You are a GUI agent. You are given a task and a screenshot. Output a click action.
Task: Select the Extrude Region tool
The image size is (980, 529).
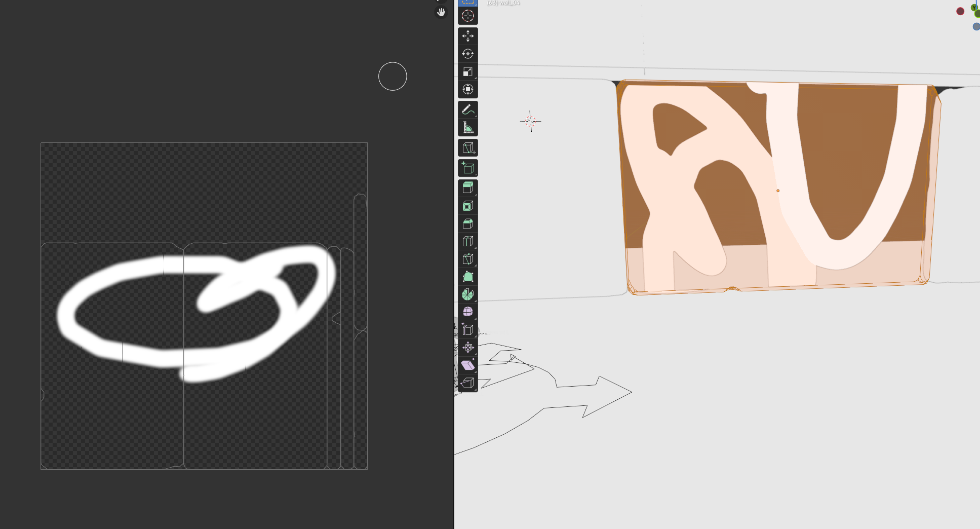[467, 188]
